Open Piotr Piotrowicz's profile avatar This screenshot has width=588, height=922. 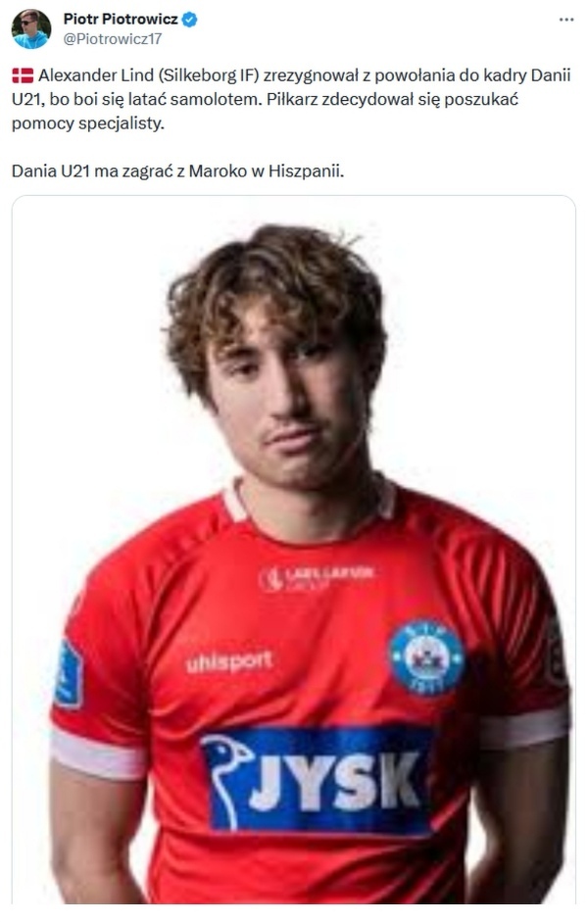[31, 28]
